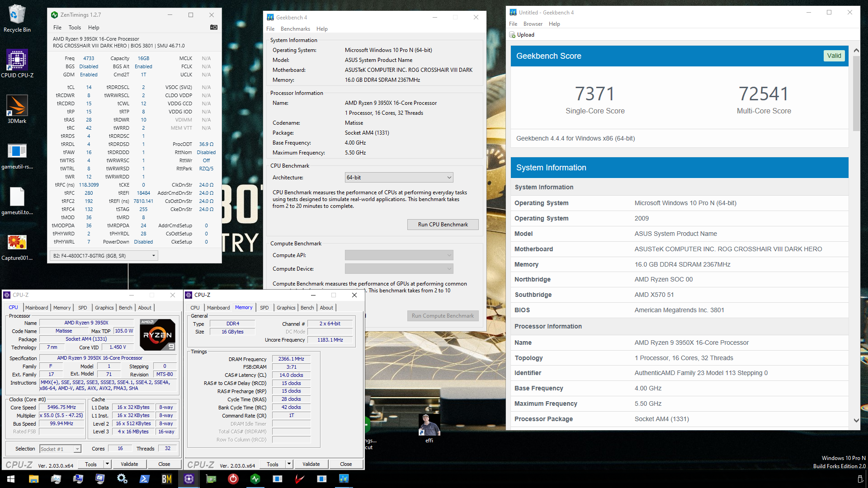Click the Geekbench results scrollbar up arrow

pyautogui.click(x=856, y=51)
